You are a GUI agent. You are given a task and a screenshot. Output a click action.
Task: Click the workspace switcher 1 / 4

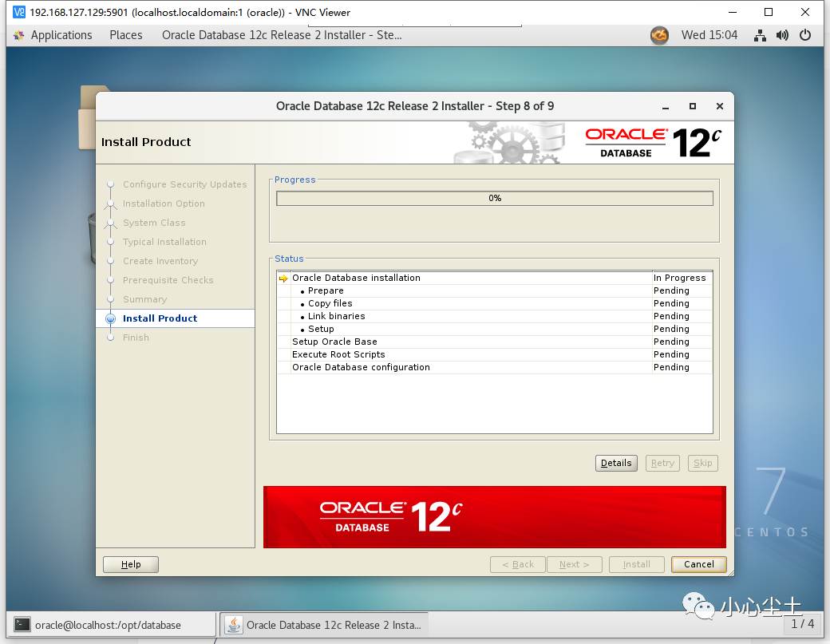tap(802, 624)
